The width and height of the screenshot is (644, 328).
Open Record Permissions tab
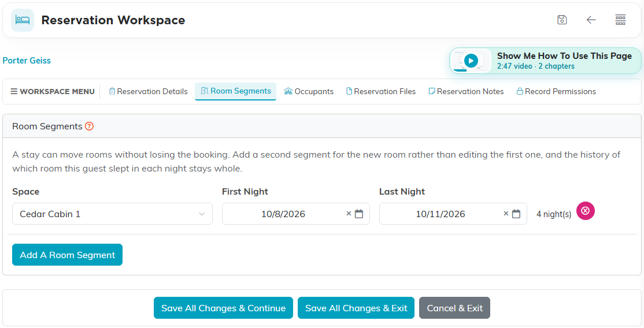pyautogui.click(x=556, y=92)
